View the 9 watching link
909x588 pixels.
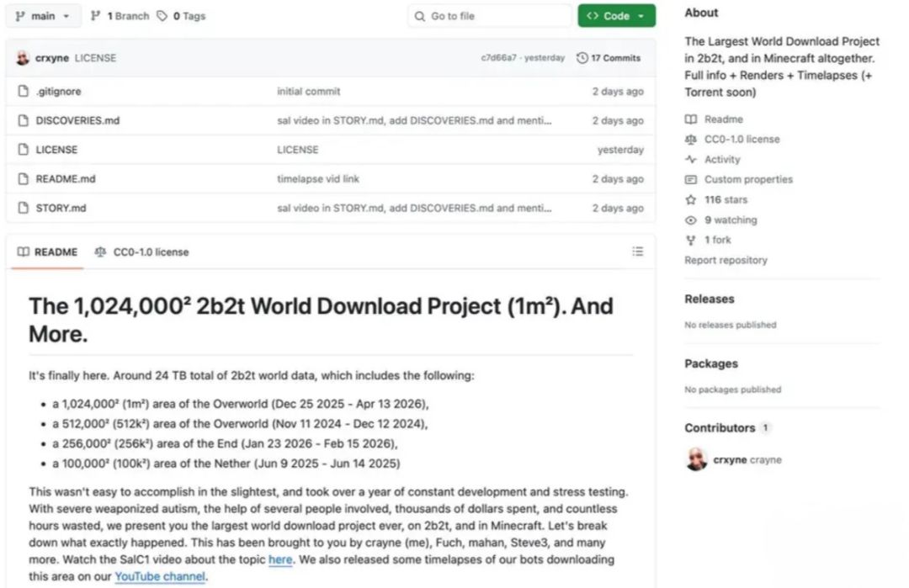point(731,220)
